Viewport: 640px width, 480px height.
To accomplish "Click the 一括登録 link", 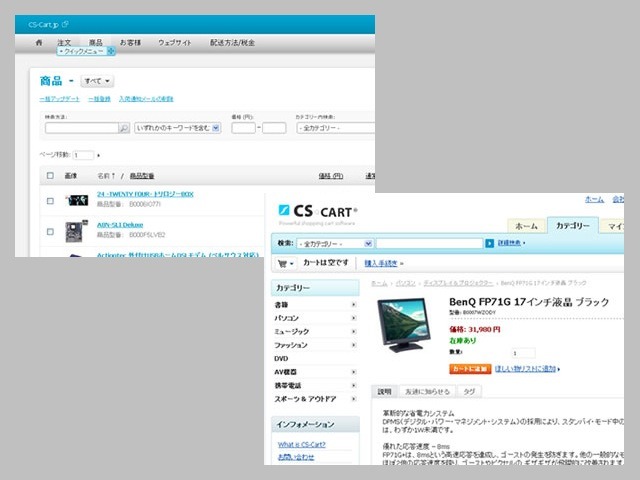I will tap(100, 99).
